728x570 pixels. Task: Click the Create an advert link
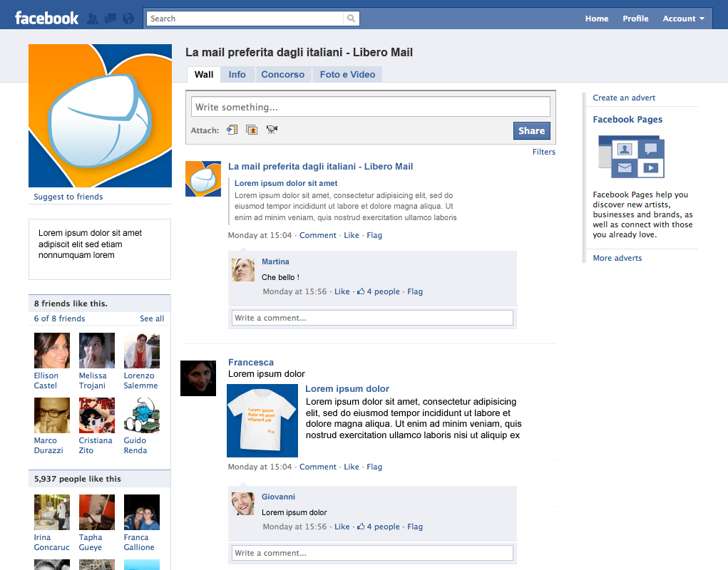624,98
